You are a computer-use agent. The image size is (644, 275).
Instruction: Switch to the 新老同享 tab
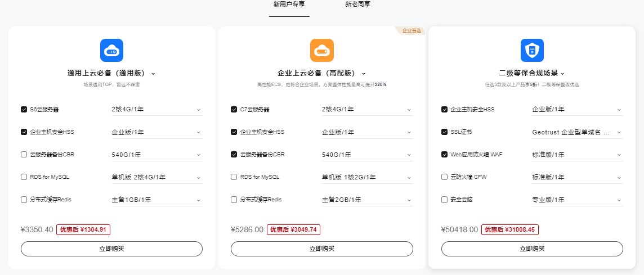point(357,4)
